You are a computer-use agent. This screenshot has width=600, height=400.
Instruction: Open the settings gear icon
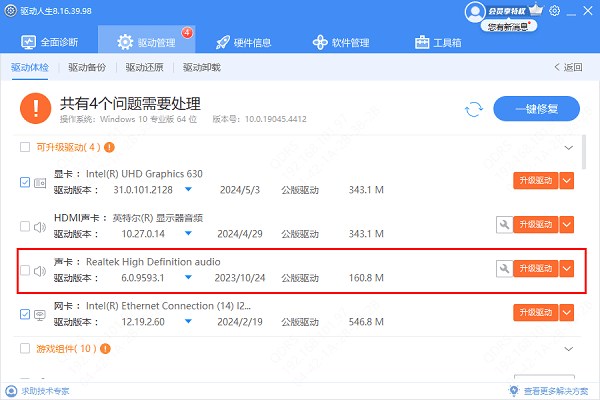(x=555, y=11)
